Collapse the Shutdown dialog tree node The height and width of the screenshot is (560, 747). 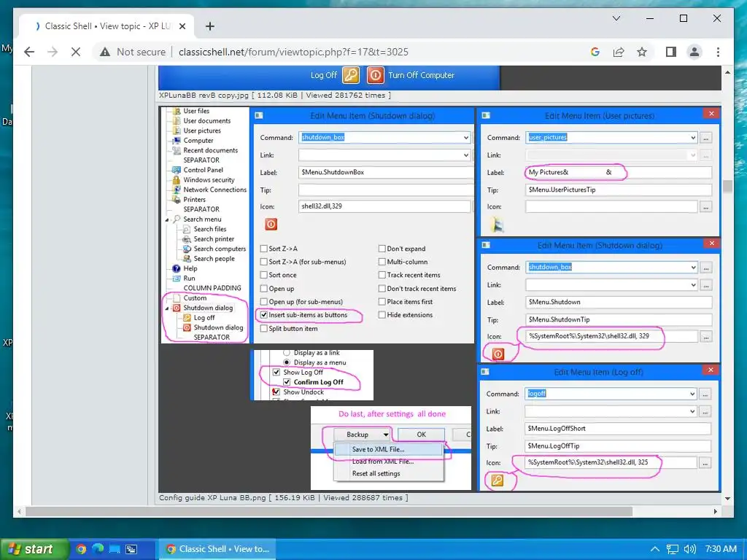(x=167, y=308)
